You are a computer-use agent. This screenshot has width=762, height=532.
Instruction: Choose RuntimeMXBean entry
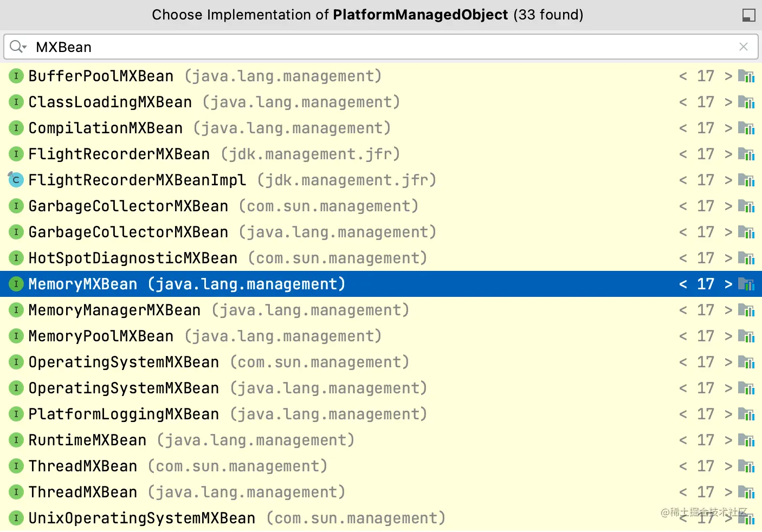click(x=381, y=440)
